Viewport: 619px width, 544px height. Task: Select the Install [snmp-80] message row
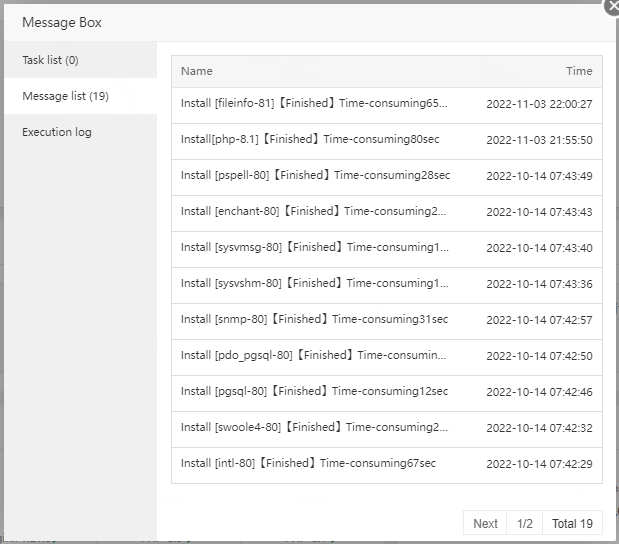tap(314, 319)
